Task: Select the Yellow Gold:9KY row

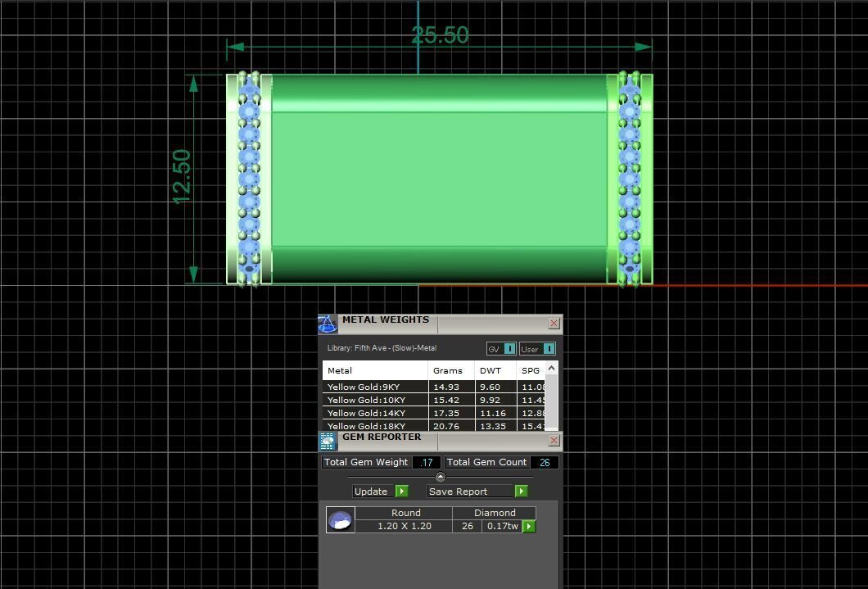Action: click(x=433, y=387)
